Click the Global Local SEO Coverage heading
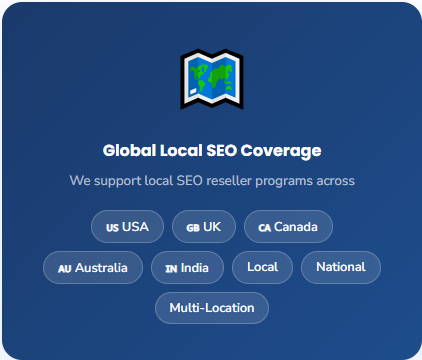 coord(212,151)
